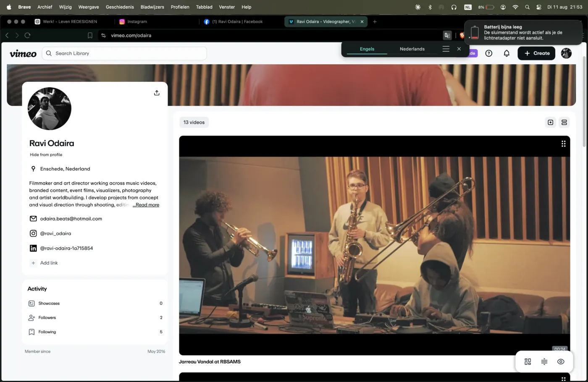Click the Brave translate icon in address bar
The height and width of the screenshot is (382, 588).
447,35
